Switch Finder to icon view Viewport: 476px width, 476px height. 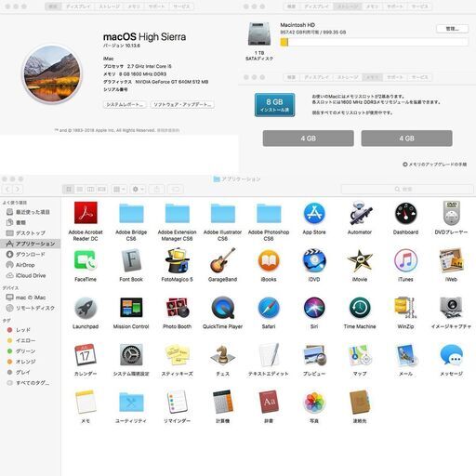[69, 189]
